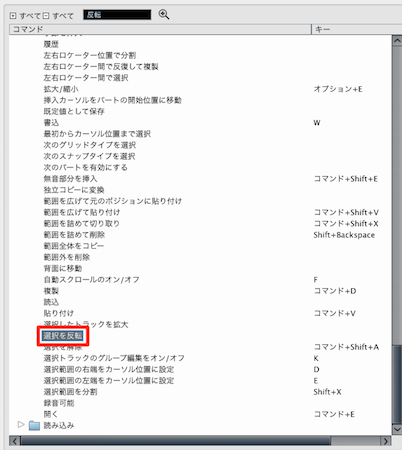Click the コマンド+Shift+A key cell
The width and height of the screenshot is (402, 450).
pyautogui.click(x=346, y=347)
